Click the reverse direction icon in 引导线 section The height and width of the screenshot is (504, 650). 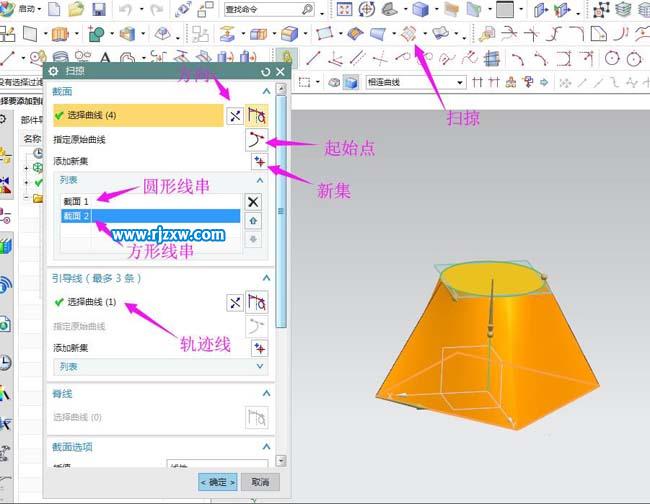point(234,302)
